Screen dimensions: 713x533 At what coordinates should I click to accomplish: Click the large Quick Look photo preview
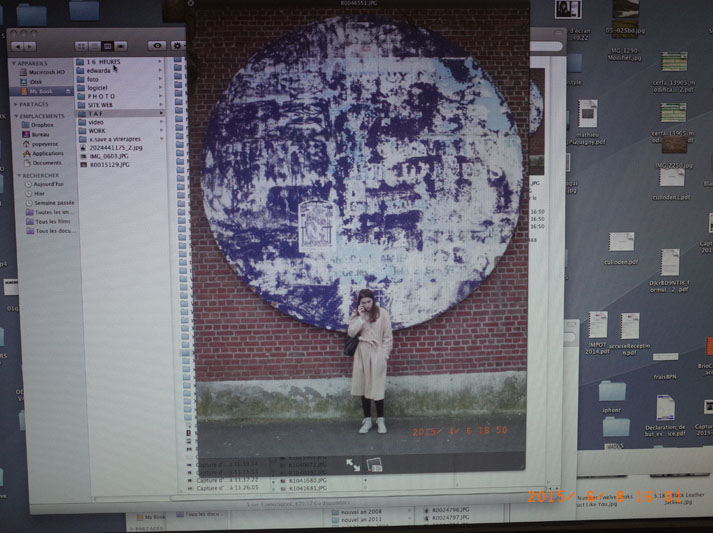coord(361,232)
